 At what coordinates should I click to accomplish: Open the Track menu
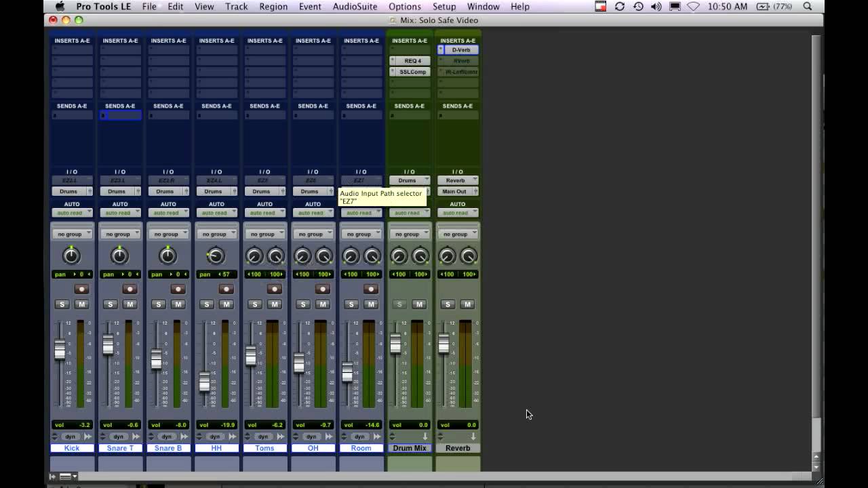tap(236, 6)
